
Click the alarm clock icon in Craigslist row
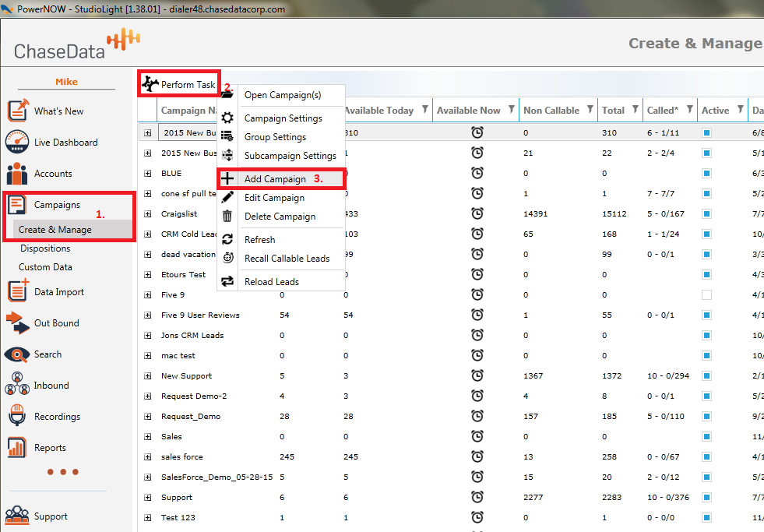[x=477, y=213]
